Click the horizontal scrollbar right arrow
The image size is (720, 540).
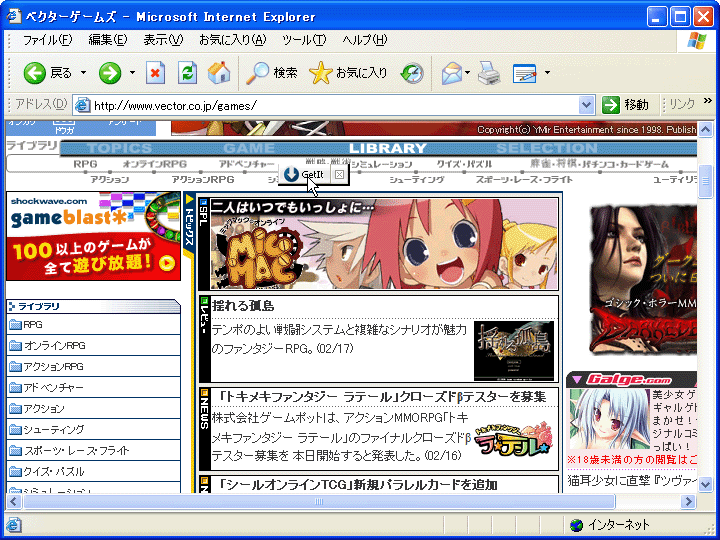pos(688,501)
